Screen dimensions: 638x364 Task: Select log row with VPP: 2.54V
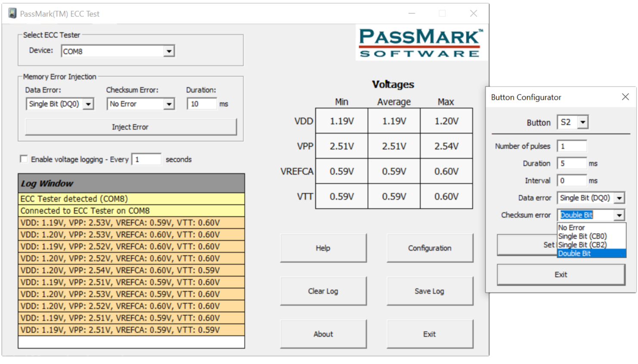131,270
